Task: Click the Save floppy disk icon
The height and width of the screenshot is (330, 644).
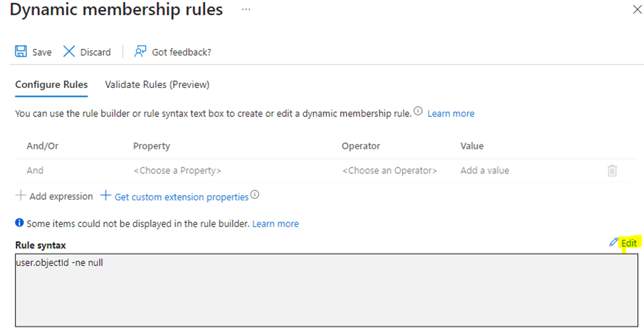Action: tap(20, 52)
